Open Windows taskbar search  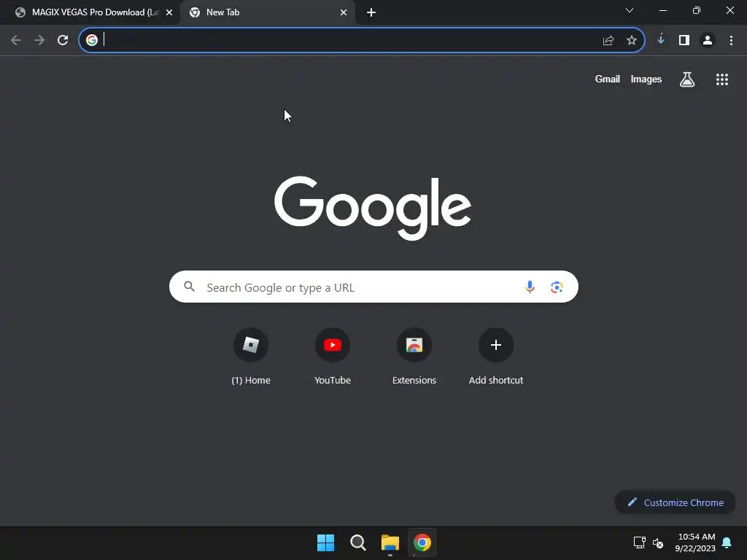(x=357, y=542)
